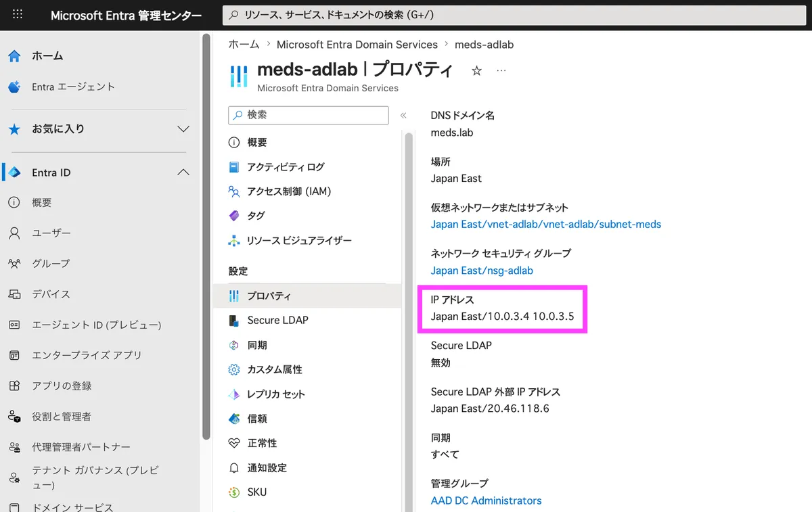Collapse the resource menu with double chevron
This screenshot has height=512, width=812.
click(403, 116)
